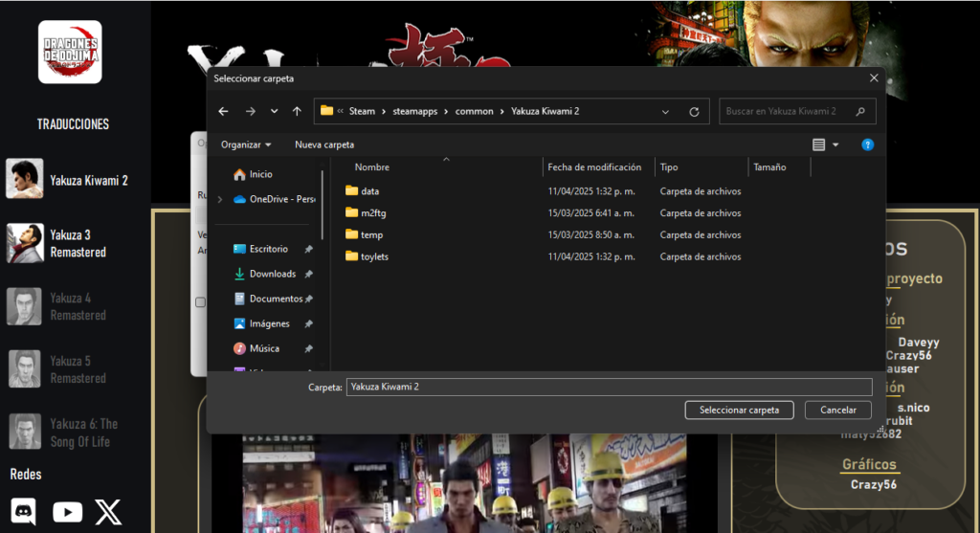Open Downloads quick access
980x533 pixels.
click(x=265, y=274)
